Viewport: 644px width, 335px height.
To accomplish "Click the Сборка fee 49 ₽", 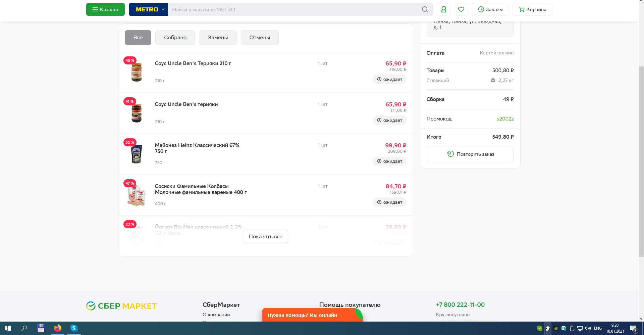I will (508, 99).
